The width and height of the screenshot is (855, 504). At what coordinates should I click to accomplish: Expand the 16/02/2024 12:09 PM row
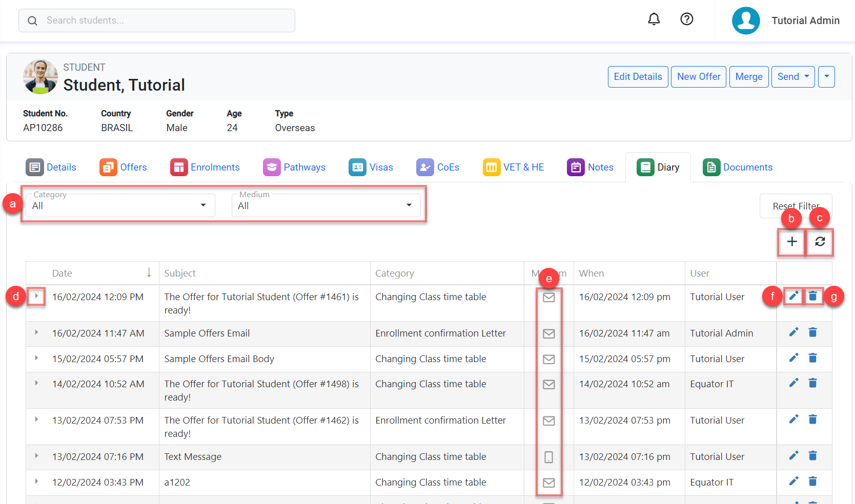[36, 296]
